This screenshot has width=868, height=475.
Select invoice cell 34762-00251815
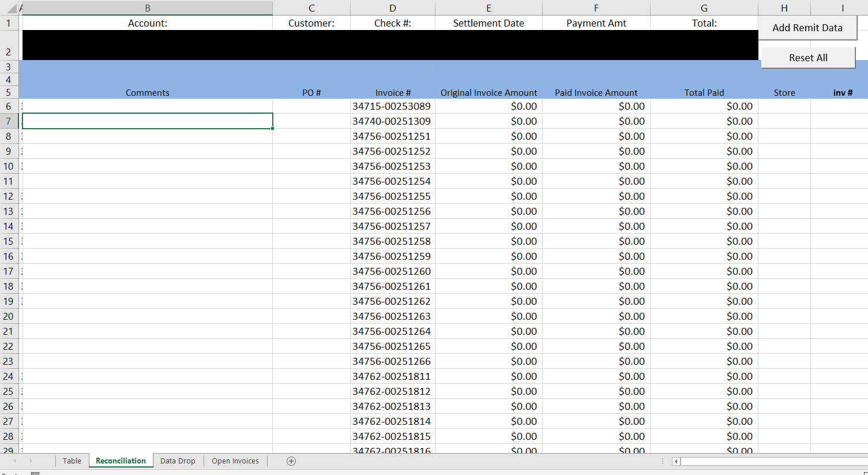[393, 436]
